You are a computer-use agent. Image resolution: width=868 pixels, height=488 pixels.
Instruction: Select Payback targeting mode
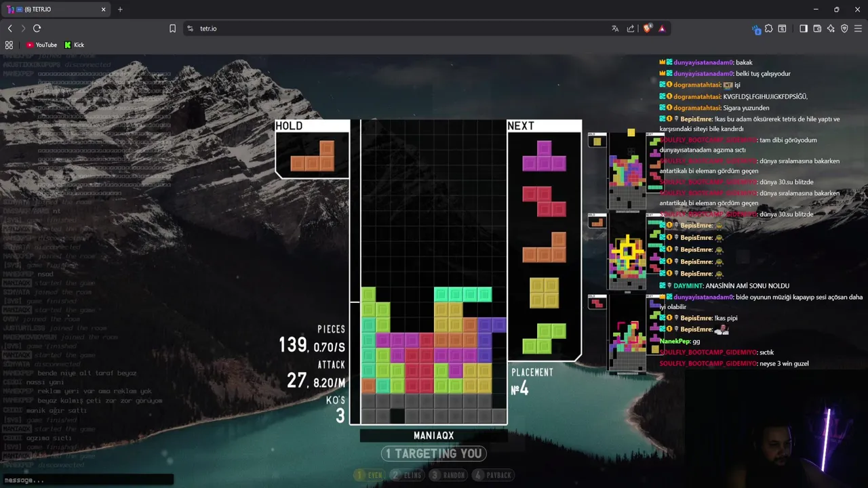(x=493, y=475)
